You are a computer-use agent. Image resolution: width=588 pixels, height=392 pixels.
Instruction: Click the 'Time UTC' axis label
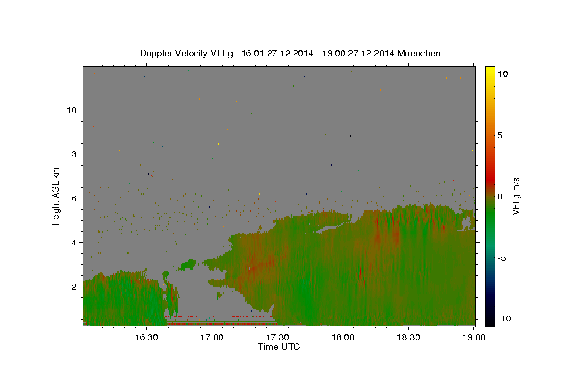click(x=279, y=347)
